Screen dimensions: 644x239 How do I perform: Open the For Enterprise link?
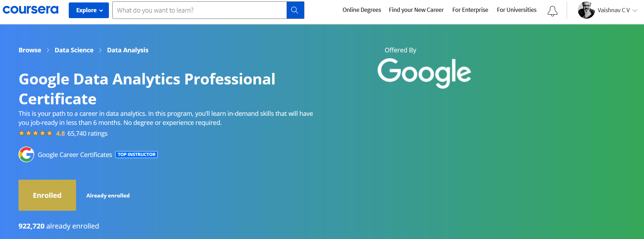(470, 10)
